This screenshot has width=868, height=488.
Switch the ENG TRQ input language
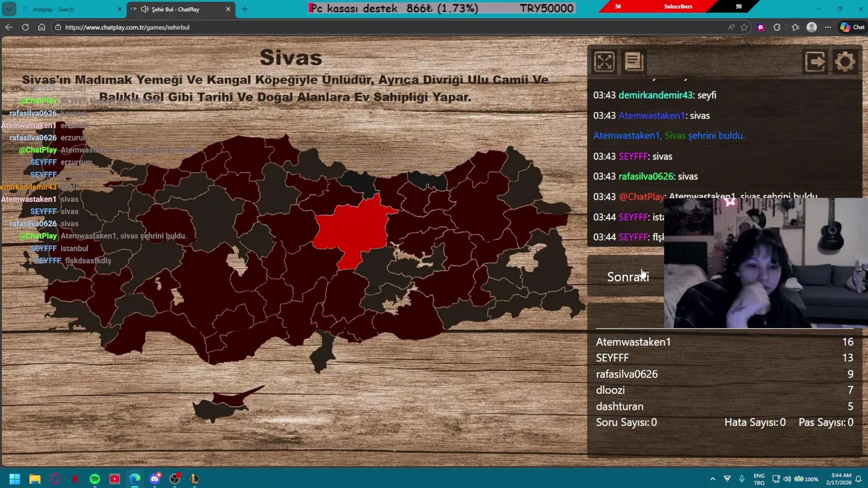[759, 479]
